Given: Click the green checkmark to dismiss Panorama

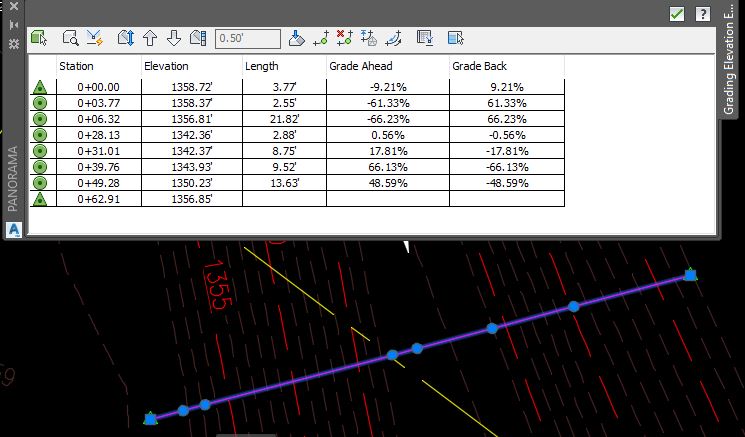Looking at the screenshot, I should [x=677, y=14].
